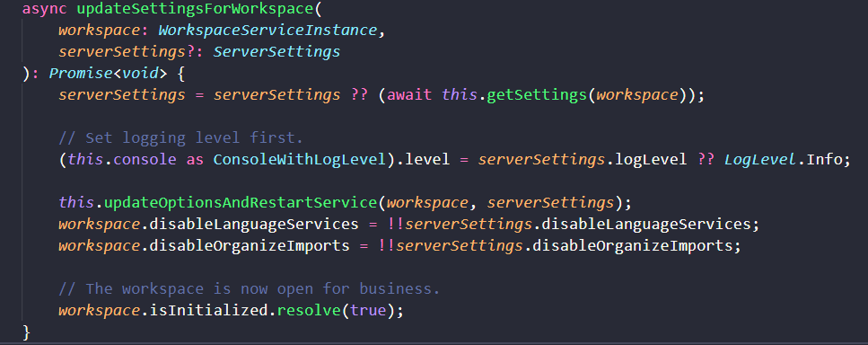
Task: Click comment 'The workspace is now open for business.'
Action: [250, 288]
